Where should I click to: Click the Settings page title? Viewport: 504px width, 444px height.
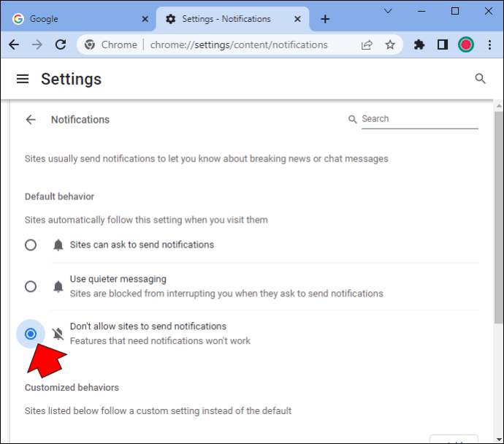pyautogui.click(x=71, y=79)
